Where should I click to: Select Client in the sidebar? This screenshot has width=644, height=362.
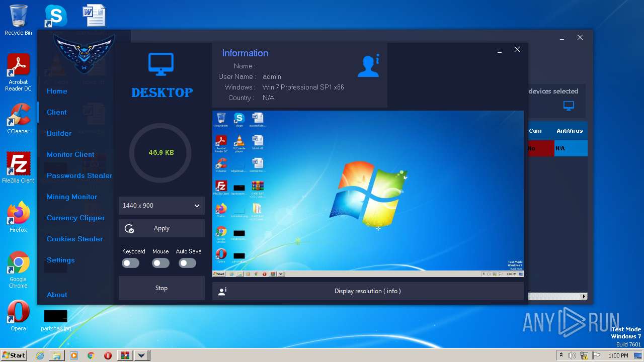(56, 112)
